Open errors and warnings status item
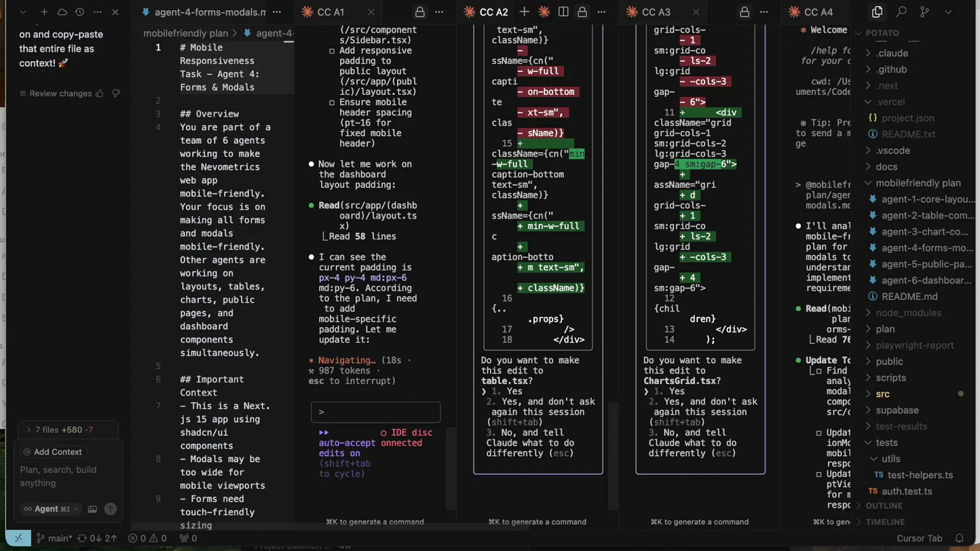Viewport: 980px width, 551px height. (x=148, y=538)
